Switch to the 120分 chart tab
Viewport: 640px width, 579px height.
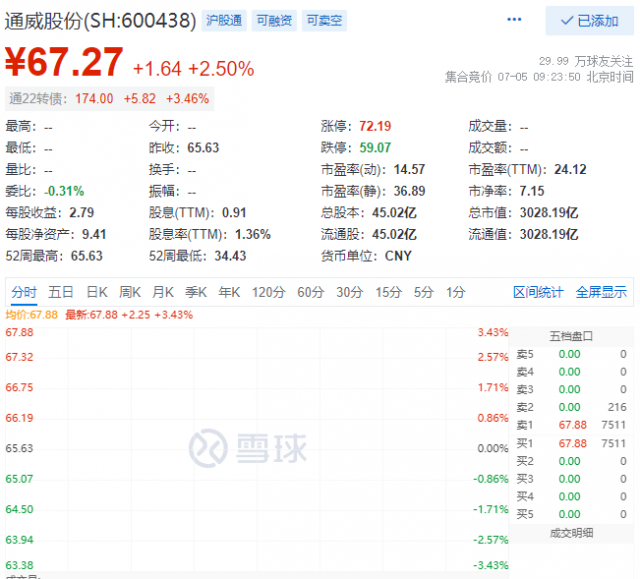tap(268, 292)
